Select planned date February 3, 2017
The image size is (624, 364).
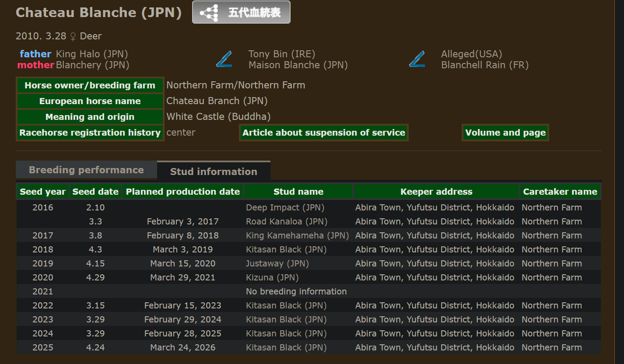[183, 221]
